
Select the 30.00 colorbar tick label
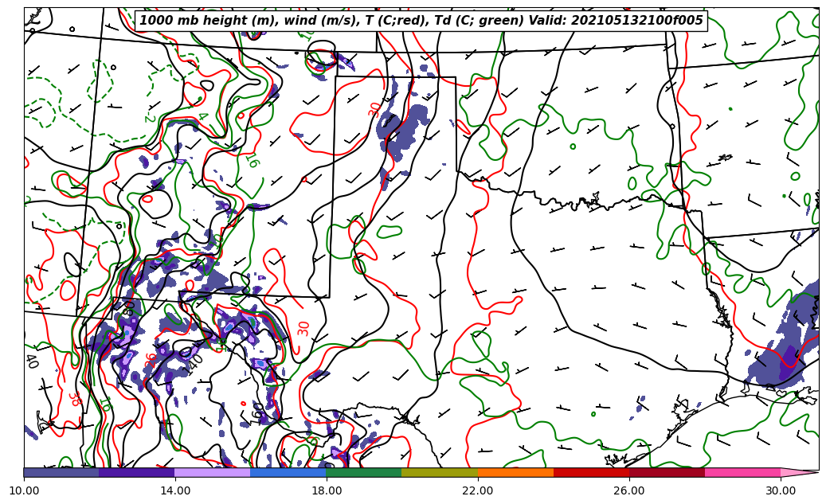click(781, 490)
